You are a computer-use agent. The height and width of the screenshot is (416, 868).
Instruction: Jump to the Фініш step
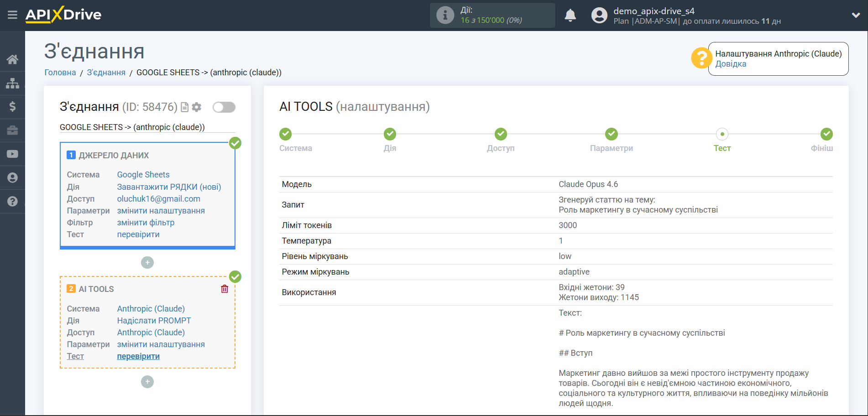pyautogui.click(x=826, y=134)
